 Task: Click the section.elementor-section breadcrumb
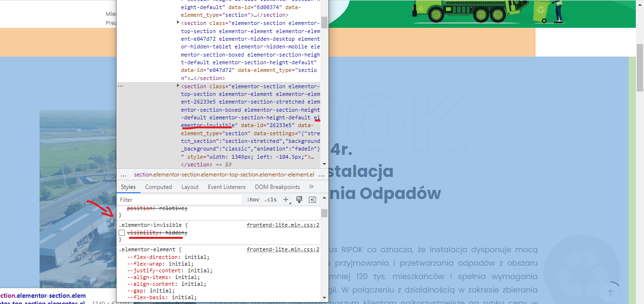[224, 175]
